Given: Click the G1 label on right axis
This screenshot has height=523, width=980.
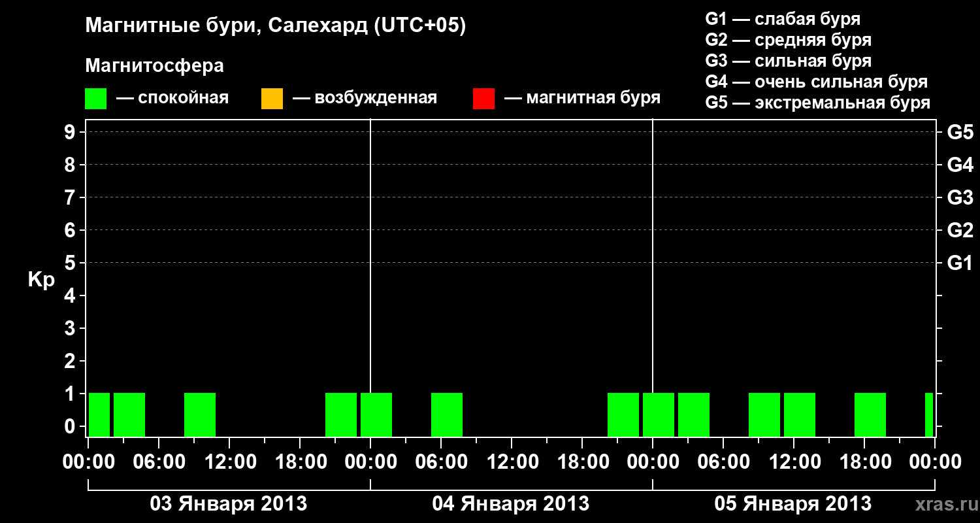Looking at the screenshot, I should click(x=960, y=263).
